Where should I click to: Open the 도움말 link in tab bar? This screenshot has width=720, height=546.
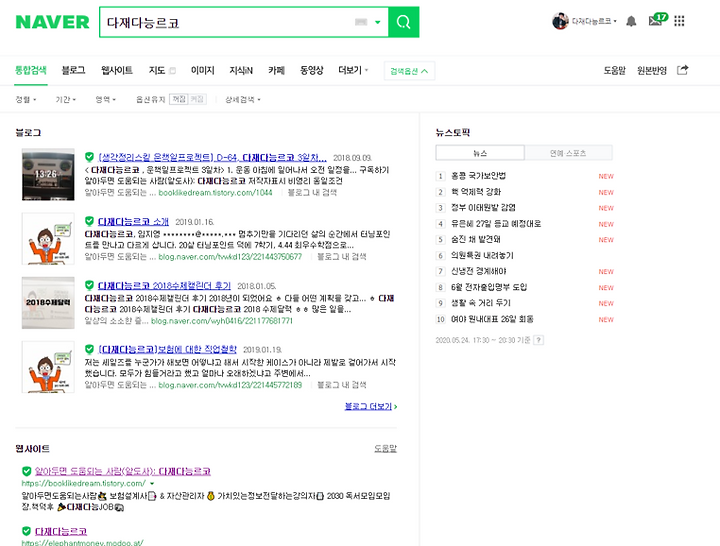click(614, 70)
